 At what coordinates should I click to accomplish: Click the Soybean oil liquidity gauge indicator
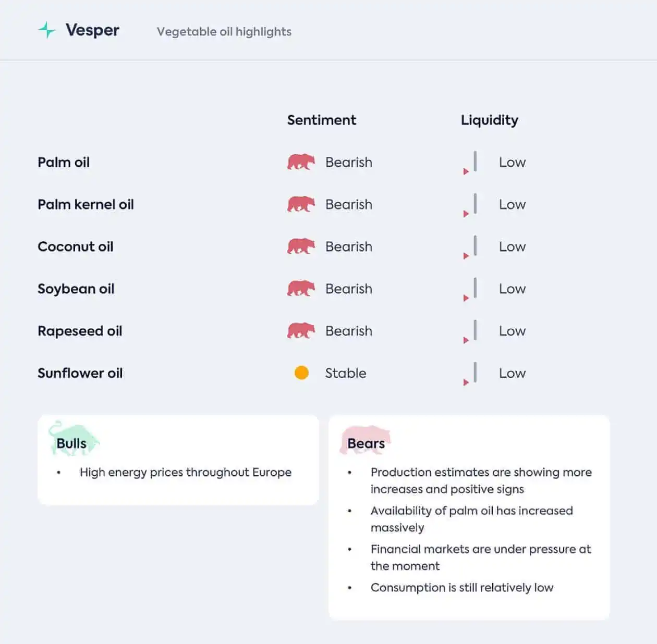tap(470, 289)
